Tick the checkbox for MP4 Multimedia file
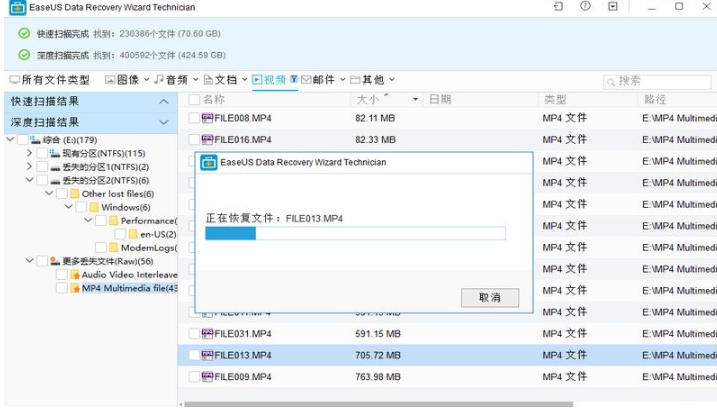The image size is (717, 408). pos(62,288)
